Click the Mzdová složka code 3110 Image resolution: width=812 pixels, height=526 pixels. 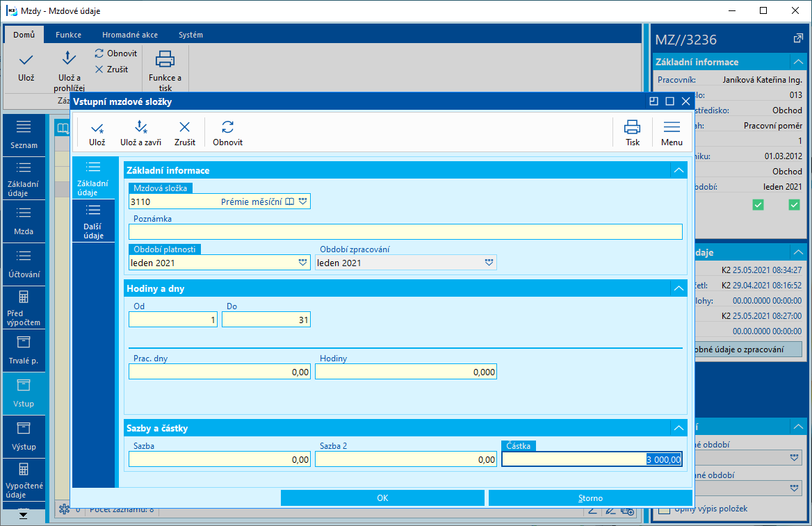140,202
